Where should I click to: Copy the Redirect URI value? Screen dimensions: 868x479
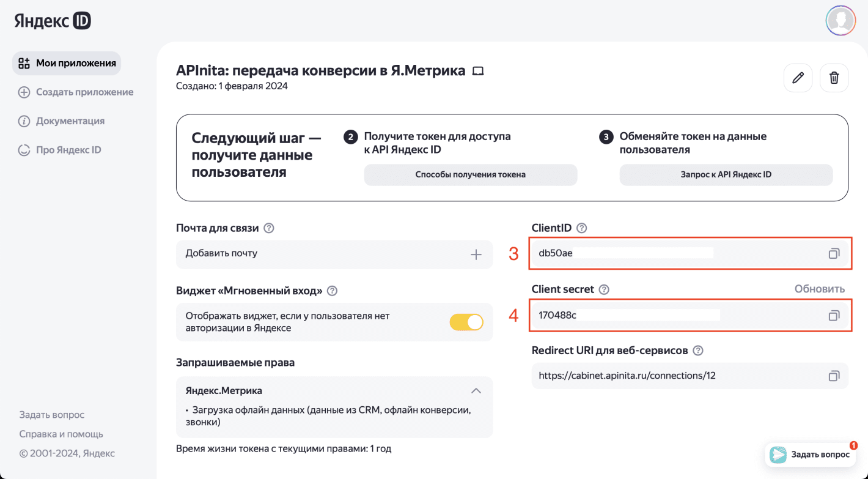coord(834,376)
